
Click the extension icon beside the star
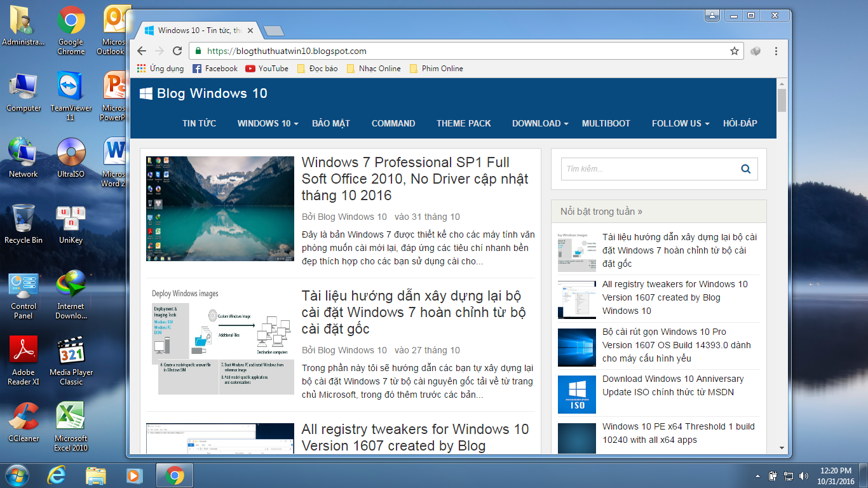(756, 51)
